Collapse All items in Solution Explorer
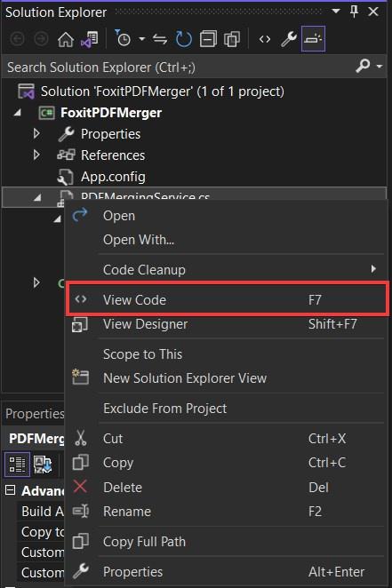 tap(208, 39)
